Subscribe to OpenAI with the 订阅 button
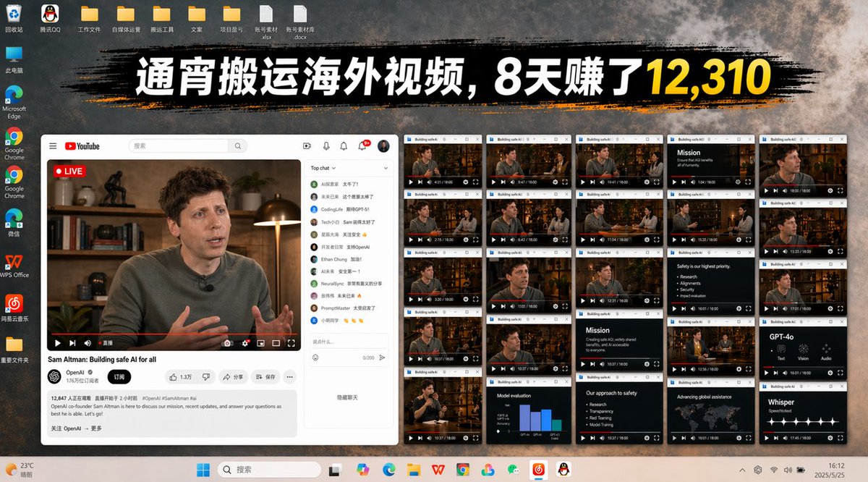This screenshot has height=482, width=868. 119,376
